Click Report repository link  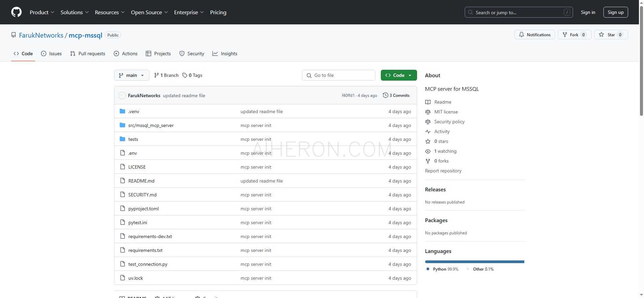tap(443, 171)
